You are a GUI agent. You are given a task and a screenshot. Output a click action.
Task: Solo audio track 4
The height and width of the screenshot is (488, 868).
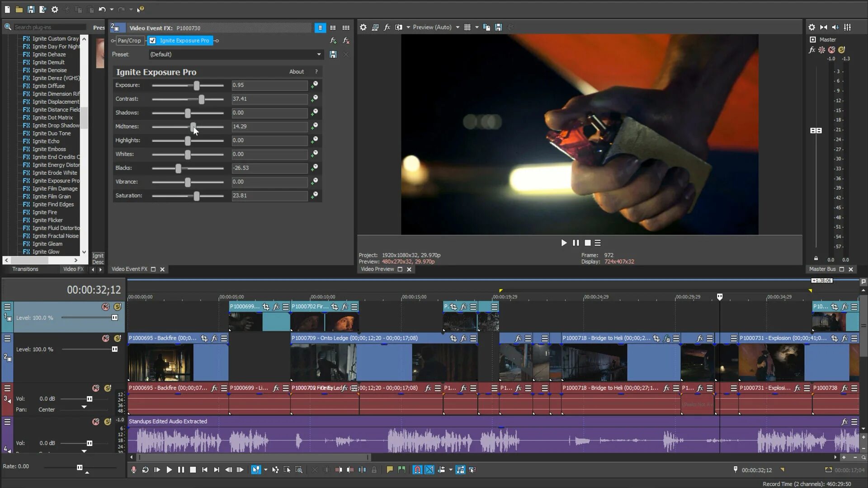pos(108,422)
